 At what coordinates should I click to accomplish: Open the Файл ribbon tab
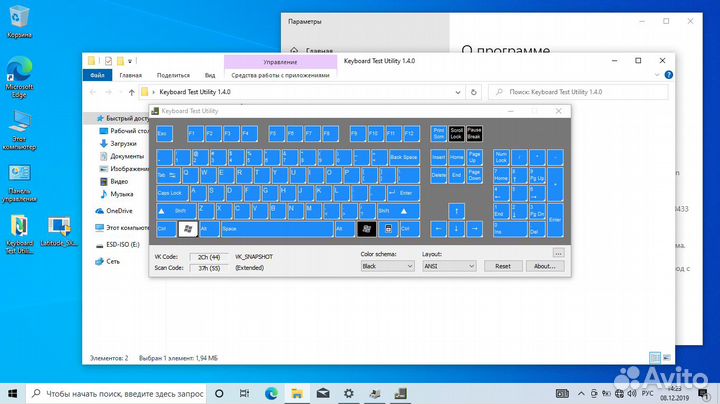tap(97, 75)
